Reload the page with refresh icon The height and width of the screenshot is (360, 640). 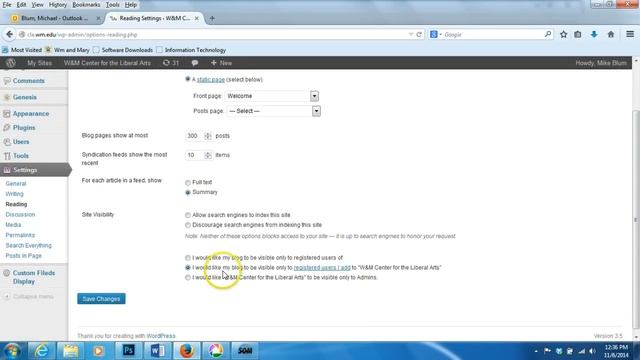tap(419, 35)
